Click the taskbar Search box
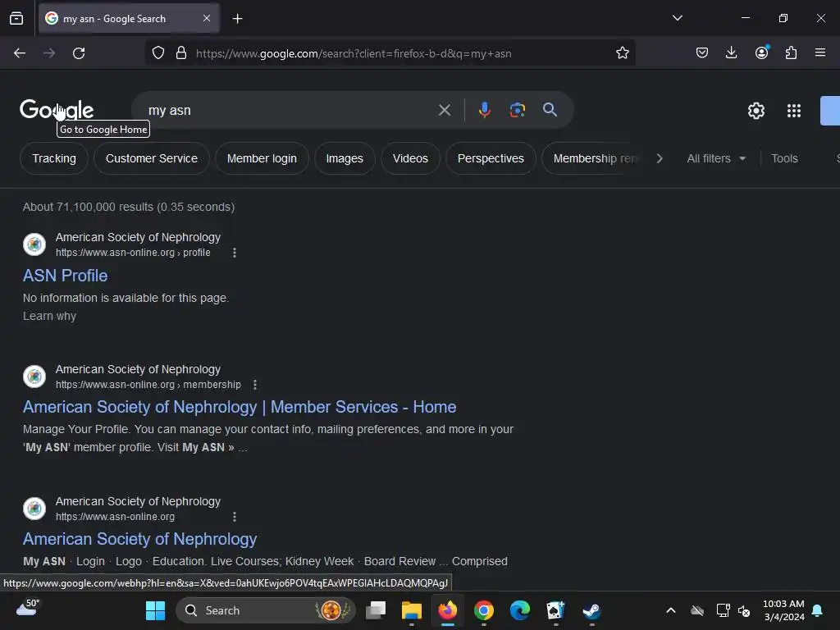 coord(267,610)
